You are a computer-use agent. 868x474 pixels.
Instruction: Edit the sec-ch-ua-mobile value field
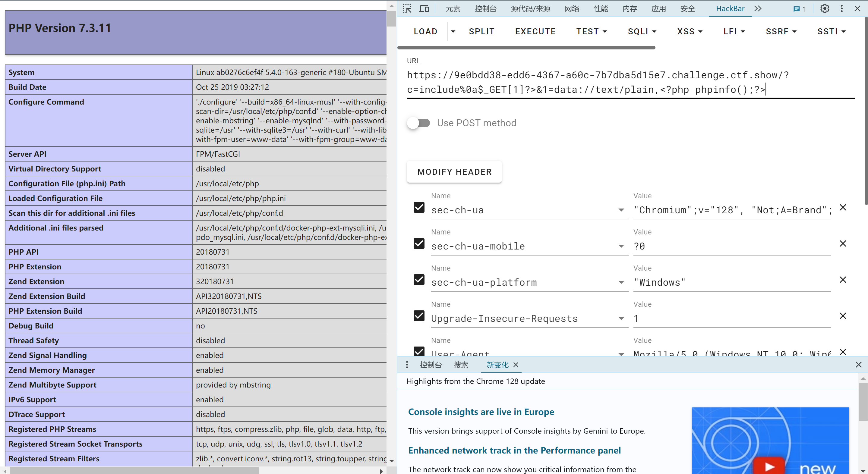coord(732,246)
